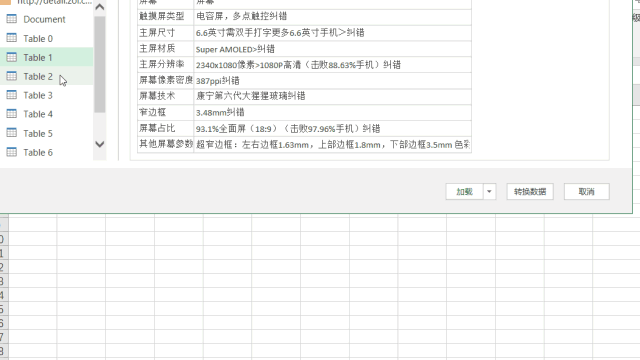Image resolution: width=640 pixels, height=360 pixels.
Task: Click the 屏幕技术 preview cell
Action: pos(165,96)
